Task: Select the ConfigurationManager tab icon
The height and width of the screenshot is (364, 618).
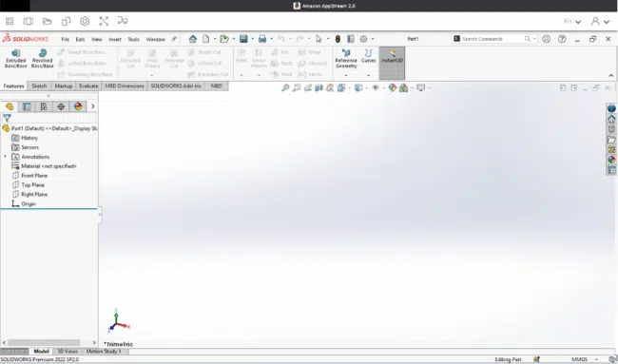Action: (44, 106)
